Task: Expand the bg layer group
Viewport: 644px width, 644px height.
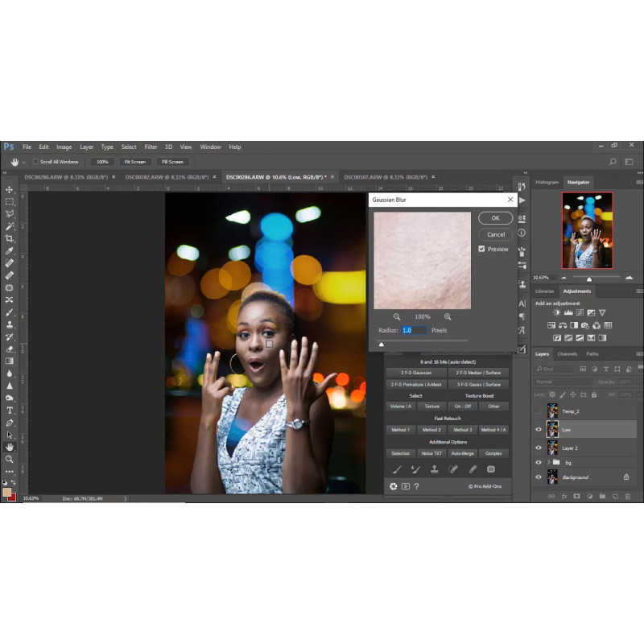Action: [547, 463]
